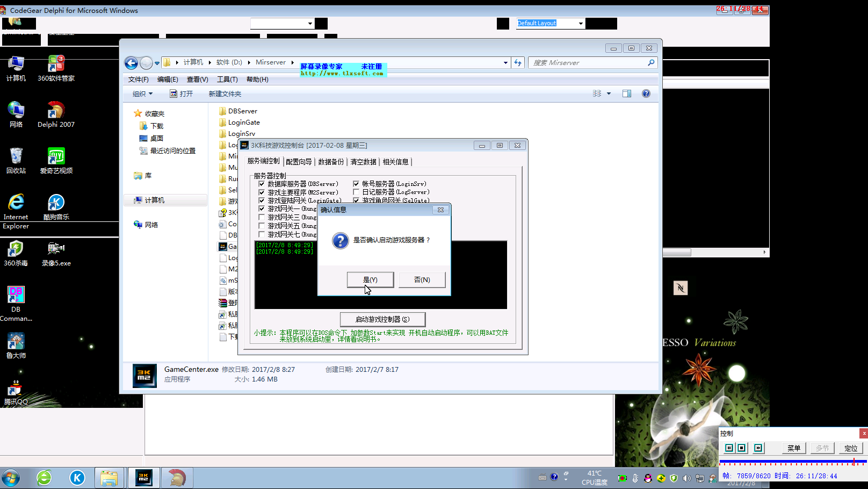This screenshot has height=489, width=868.
Task: Click QQ penguin tray icon
Action: (648, 478)
